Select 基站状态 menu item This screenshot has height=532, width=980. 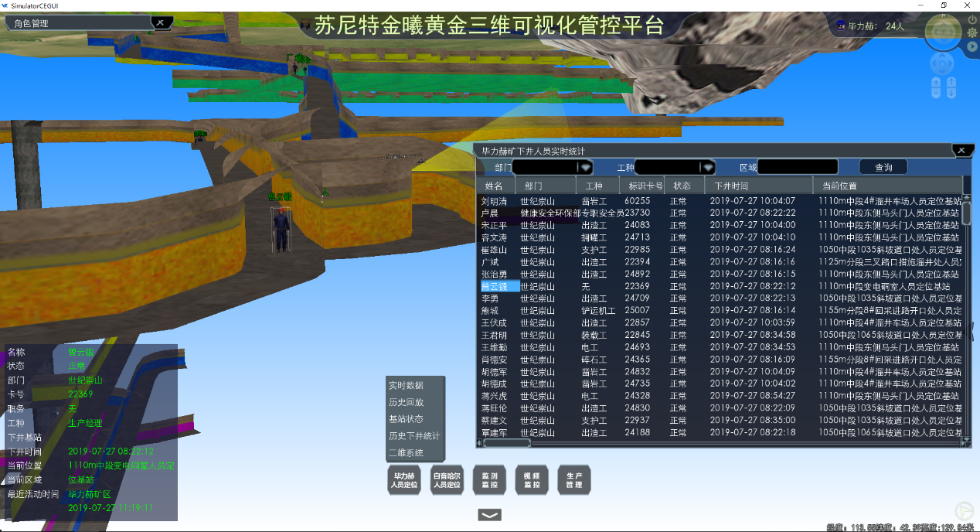[x=406, y=419]
